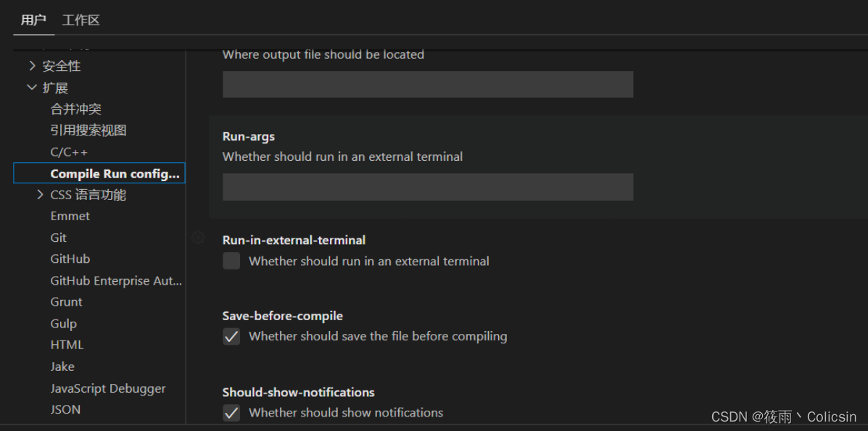Open 合并冲突 settings category
Viewport: 868px width, 431px height.
coord(75,109)
